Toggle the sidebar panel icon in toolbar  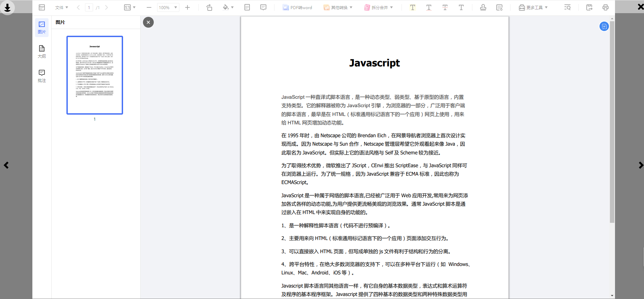42,7
